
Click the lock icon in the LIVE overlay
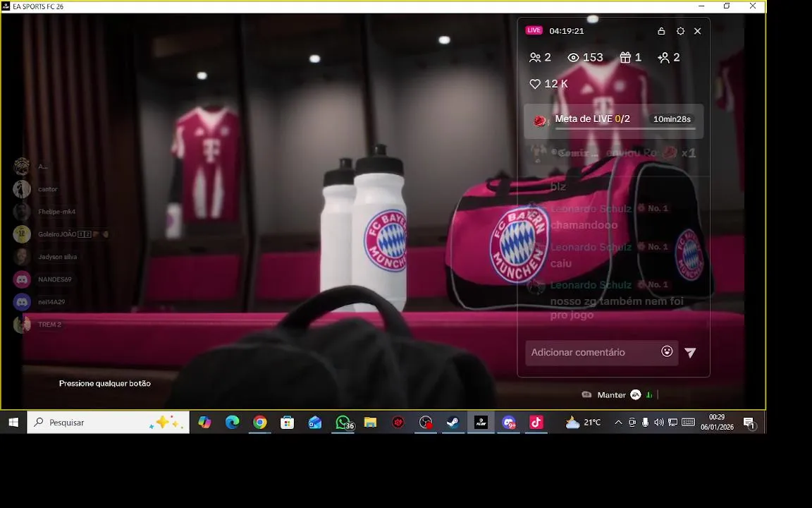661,31
